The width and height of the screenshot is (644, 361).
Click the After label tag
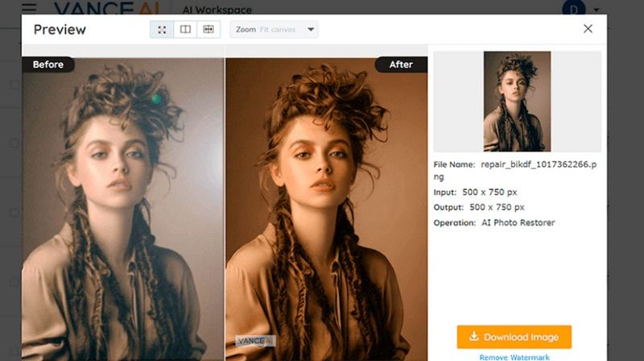click(401, 64)
